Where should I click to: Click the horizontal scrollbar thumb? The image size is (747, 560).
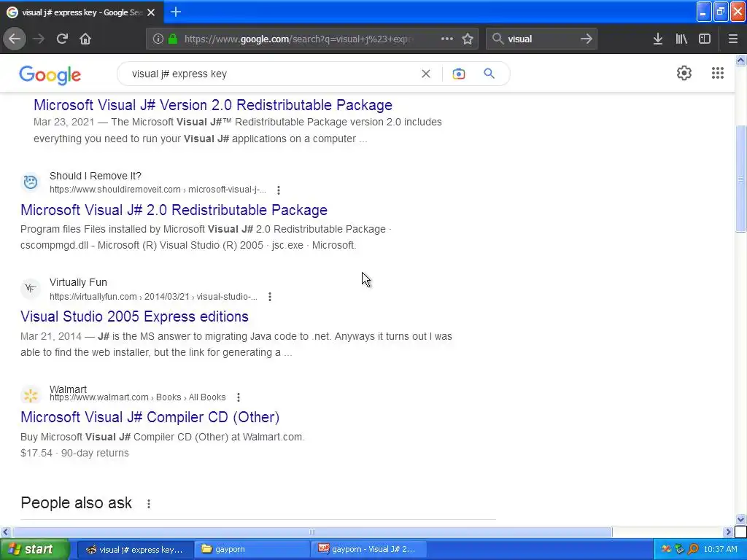(312, 532)
